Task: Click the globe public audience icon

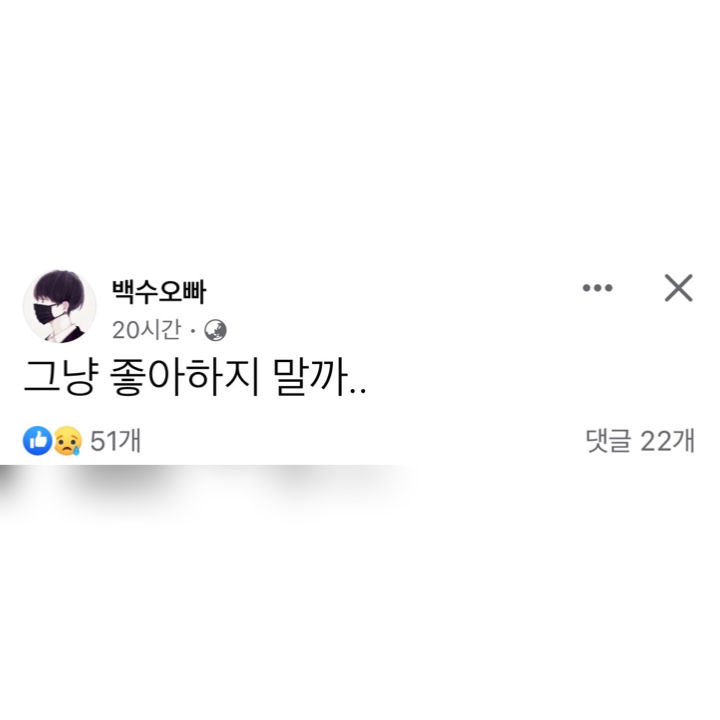Action: [215, 330]
